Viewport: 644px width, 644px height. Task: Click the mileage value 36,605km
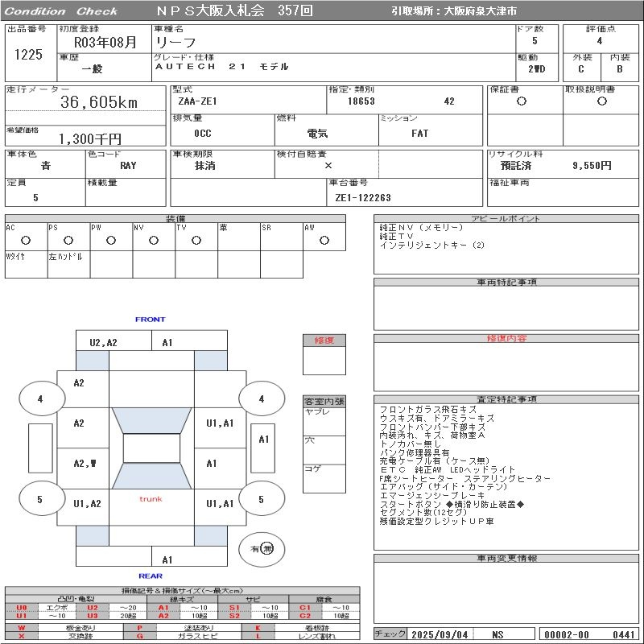click(99, 102)
